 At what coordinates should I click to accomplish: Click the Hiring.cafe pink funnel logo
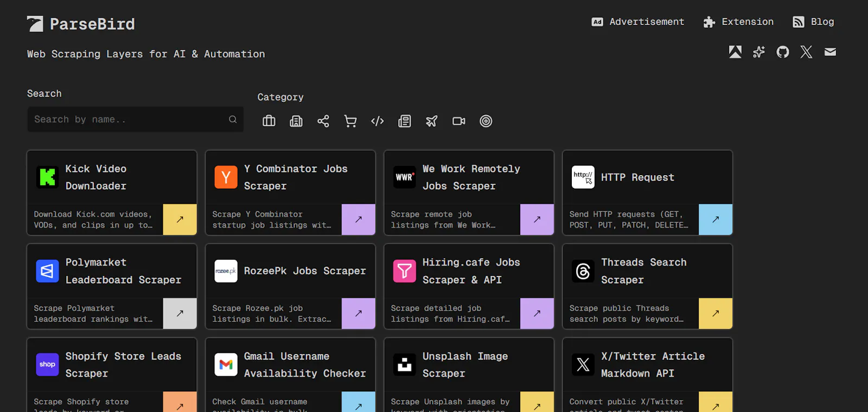(x=404, y=271)
